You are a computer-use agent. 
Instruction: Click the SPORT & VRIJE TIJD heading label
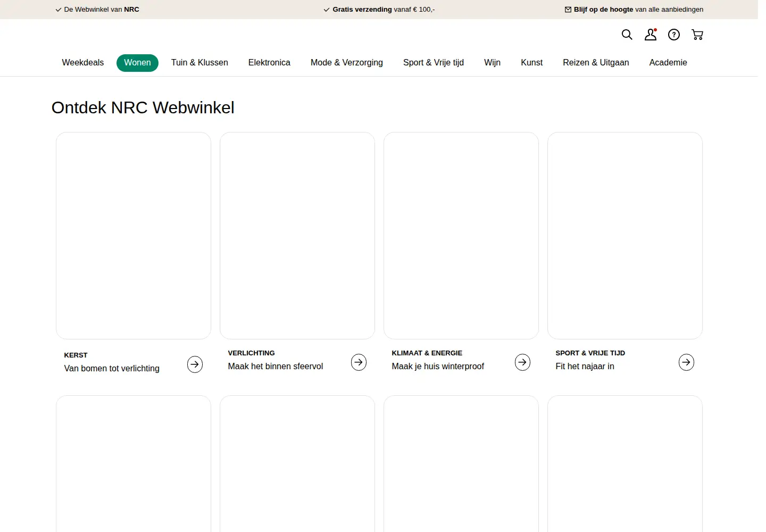pos(590,353)
